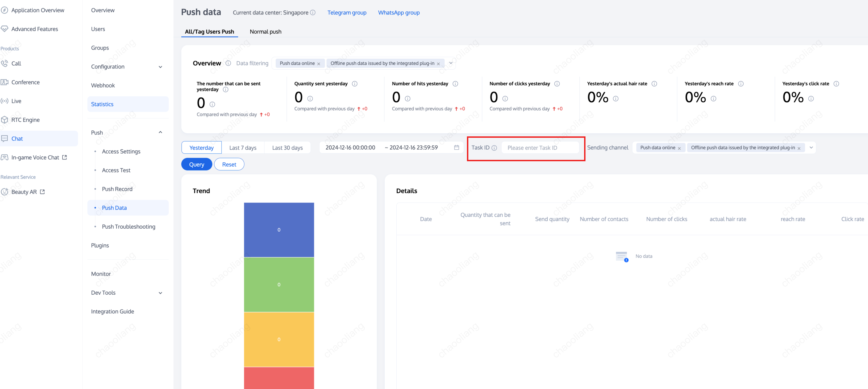
Task: Click the green segment in Trend chart
Action: 279,285
